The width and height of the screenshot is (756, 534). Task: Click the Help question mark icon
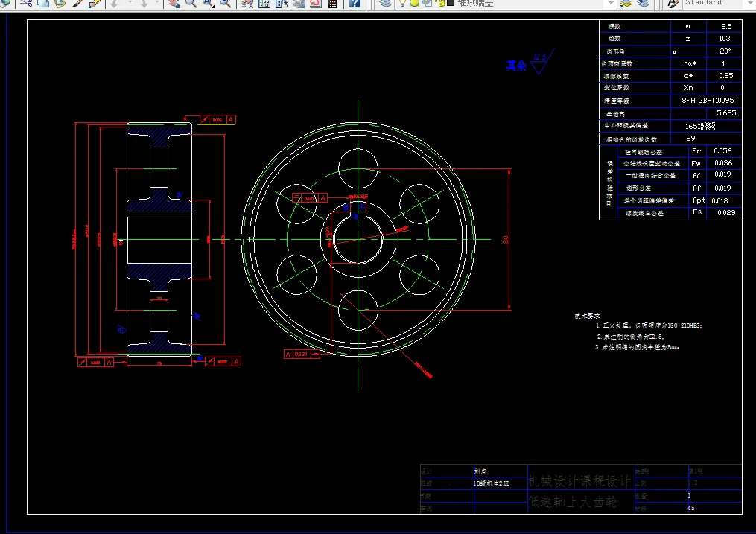click(355, 3)
